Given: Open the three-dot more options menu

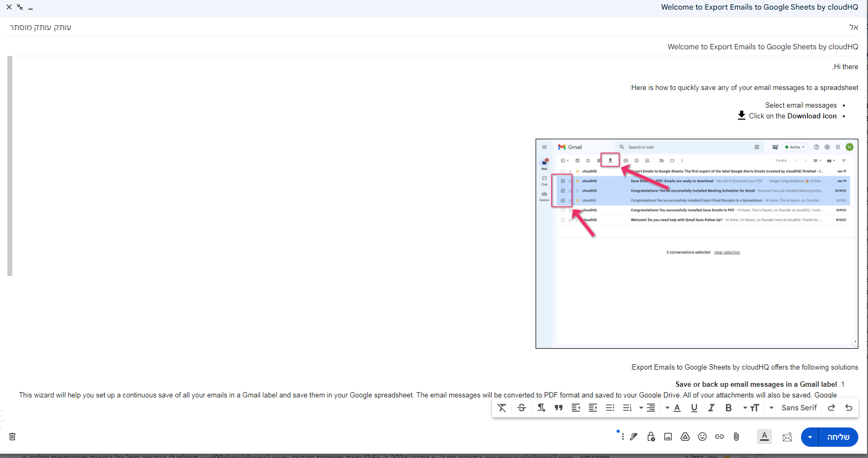Looking at the screenshot, I should [622, 437].
